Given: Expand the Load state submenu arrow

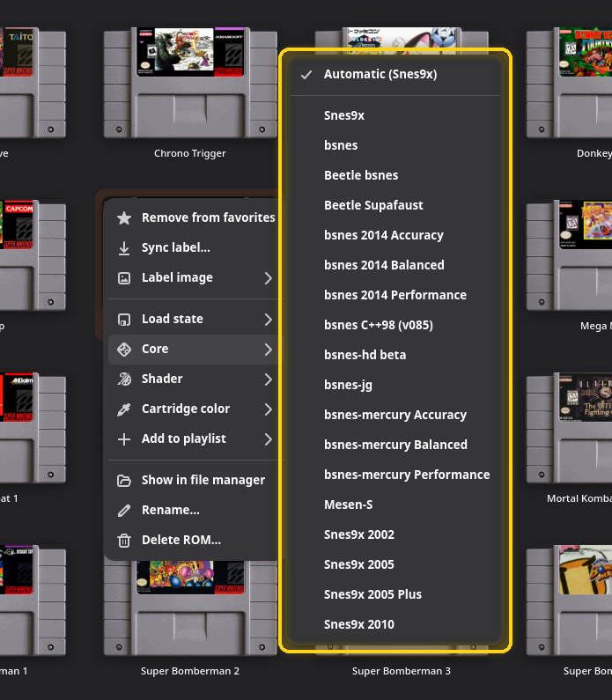Looking at the screenshot, I should (x=268, y=320).
